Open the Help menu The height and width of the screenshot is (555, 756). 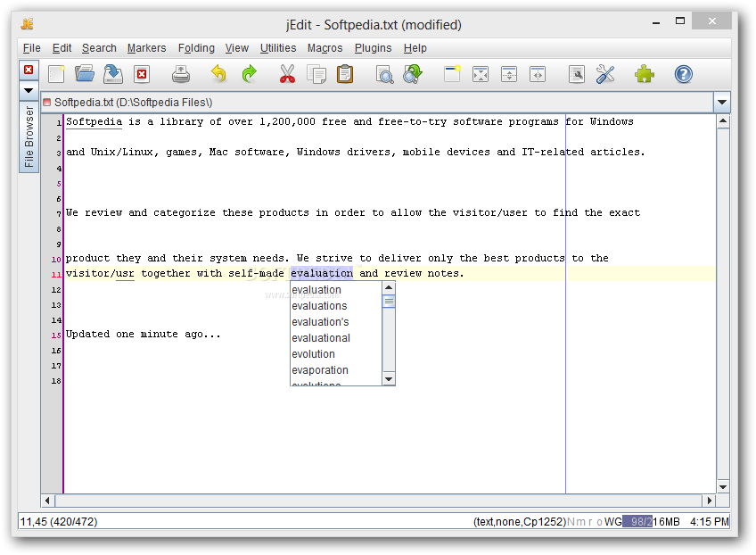click(x=415, y=48)
